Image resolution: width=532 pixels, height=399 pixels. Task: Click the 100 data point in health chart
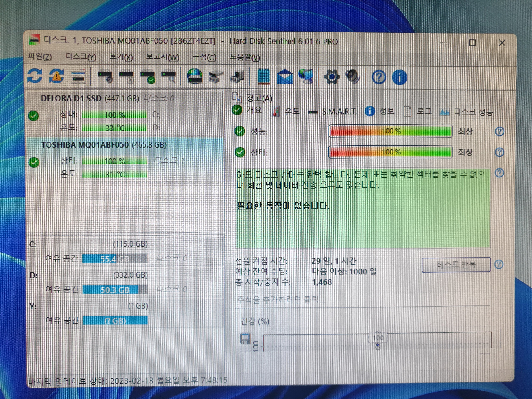pos(378,338)
